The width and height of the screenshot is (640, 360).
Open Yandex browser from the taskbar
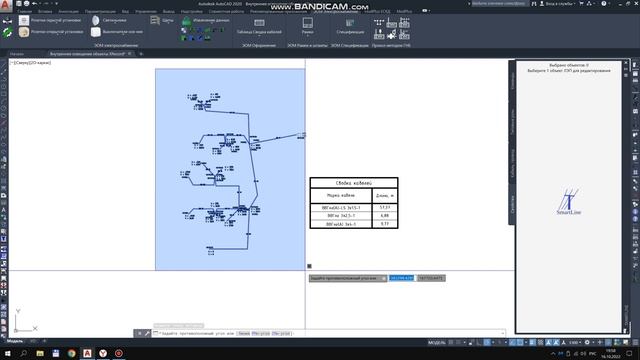click(103, 353)
